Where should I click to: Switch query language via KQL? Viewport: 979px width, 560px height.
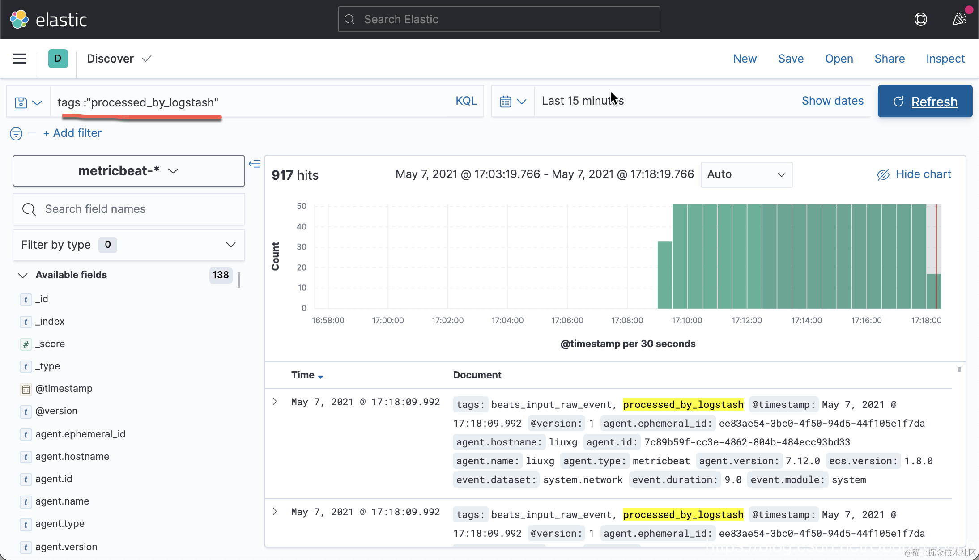pyautogui.click(x=466, y=101)
